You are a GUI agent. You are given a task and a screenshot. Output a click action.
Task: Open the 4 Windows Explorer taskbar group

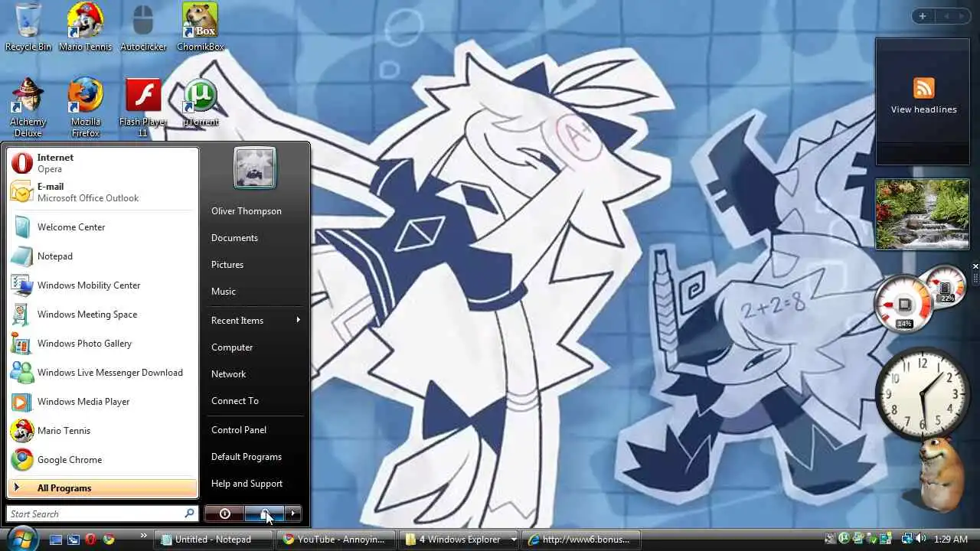click(x=459, y=540)
